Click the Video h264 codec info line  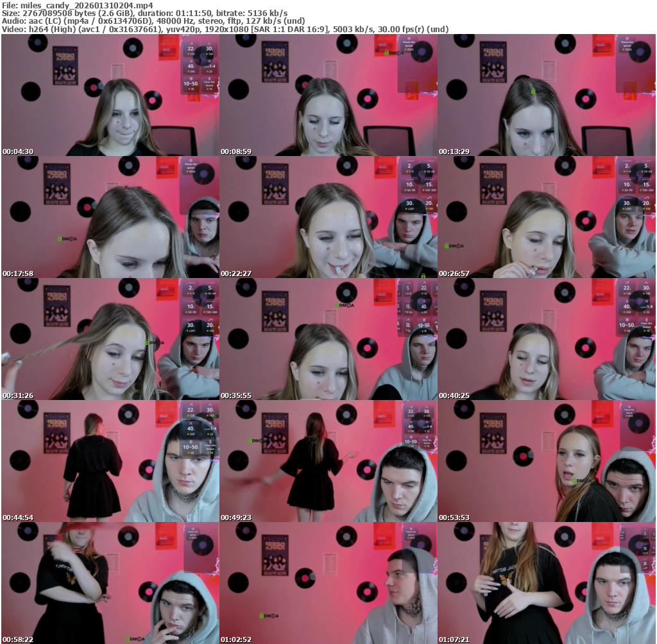click(225, 29)
